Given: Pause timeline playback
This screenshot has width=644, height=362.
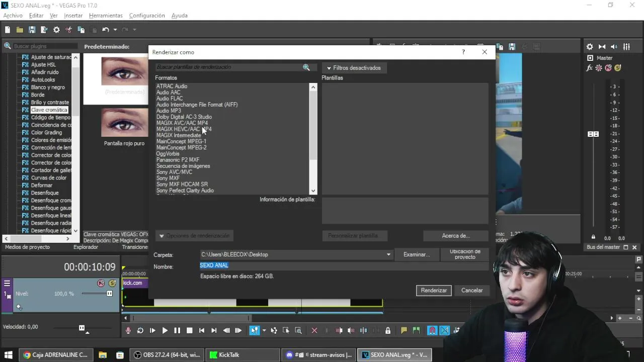Looking at the screenshot, I should pyautogui.click(x=177, y=330).
